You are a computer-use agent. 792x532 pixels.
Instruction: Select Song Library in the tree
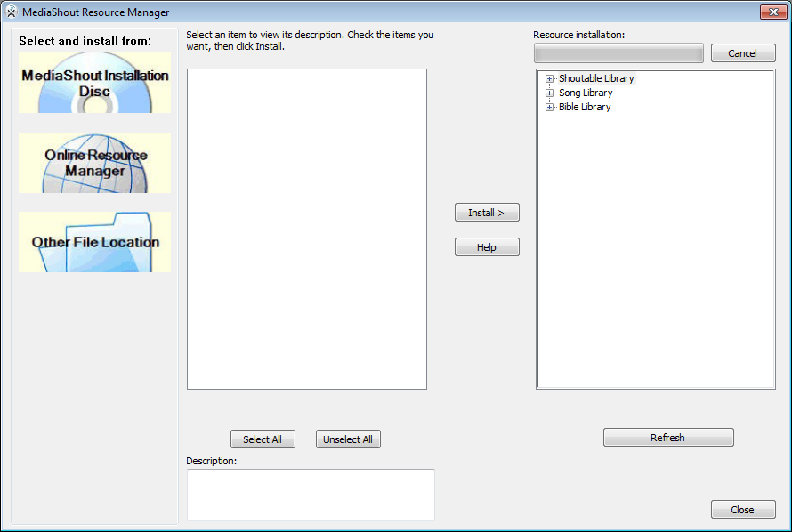586,93
